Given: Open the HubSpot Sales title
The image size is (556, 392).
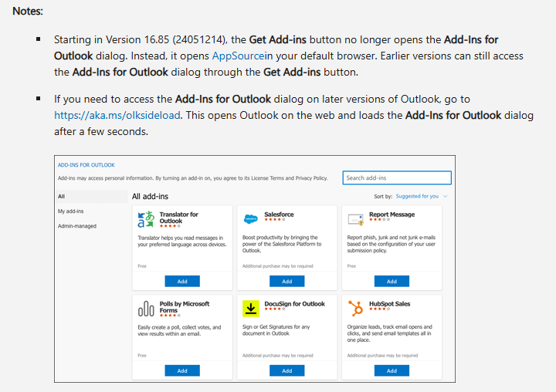Looking at the screenshot, I should point(390,304).
